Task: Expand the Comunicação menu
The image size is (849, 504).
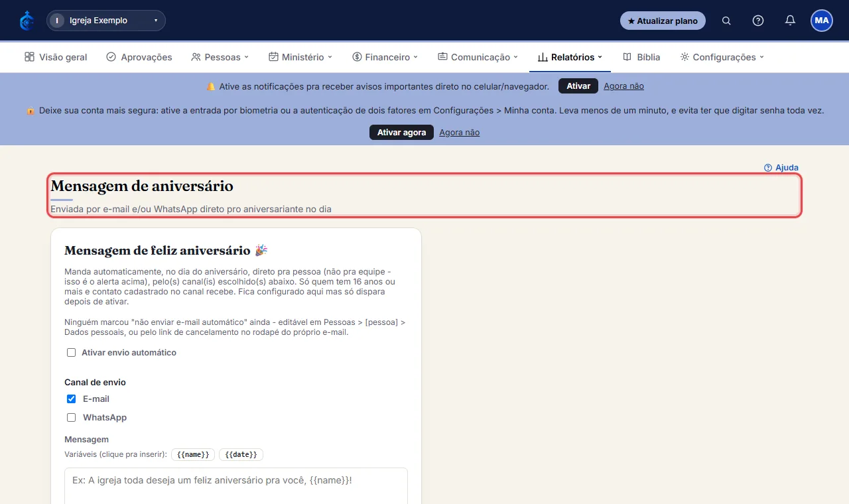Action: [x=478, y=57]
